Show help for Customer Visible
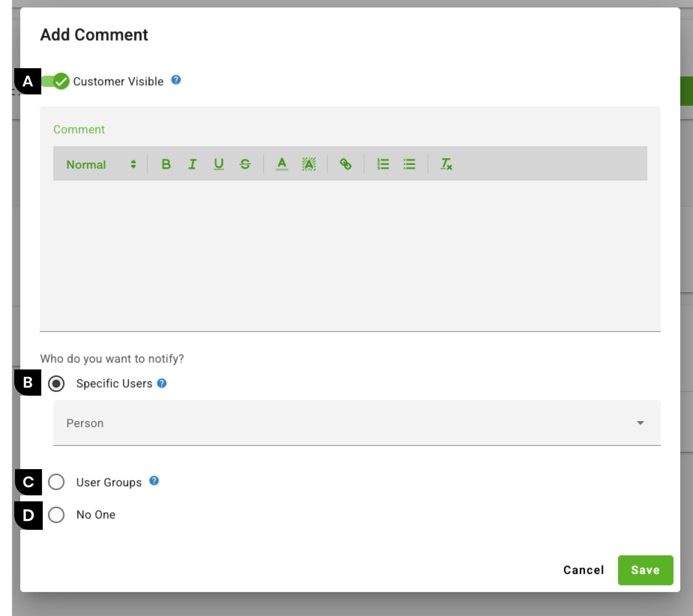Screen dimensions: 693x616 (176, 80)
